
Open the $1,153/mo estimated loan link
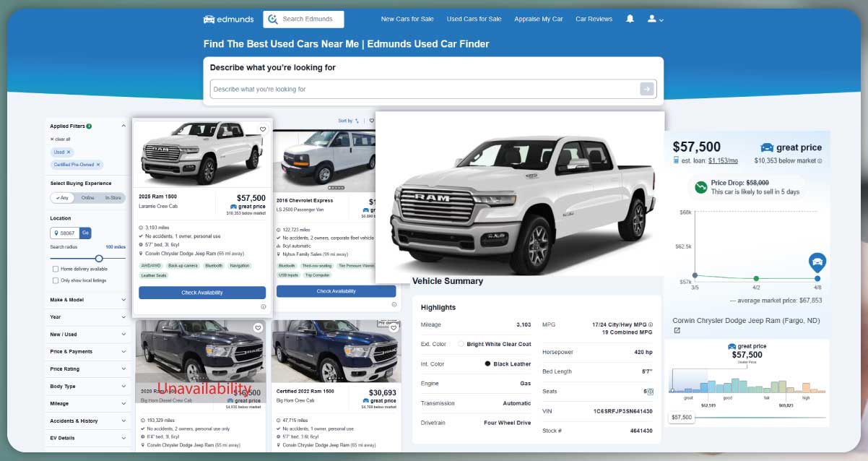723,161
